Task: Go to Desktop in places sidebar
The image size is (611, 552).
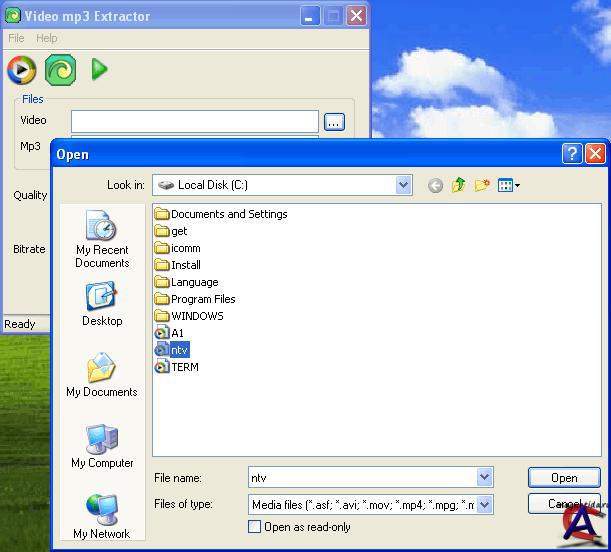Action: (x=102, y=304)
